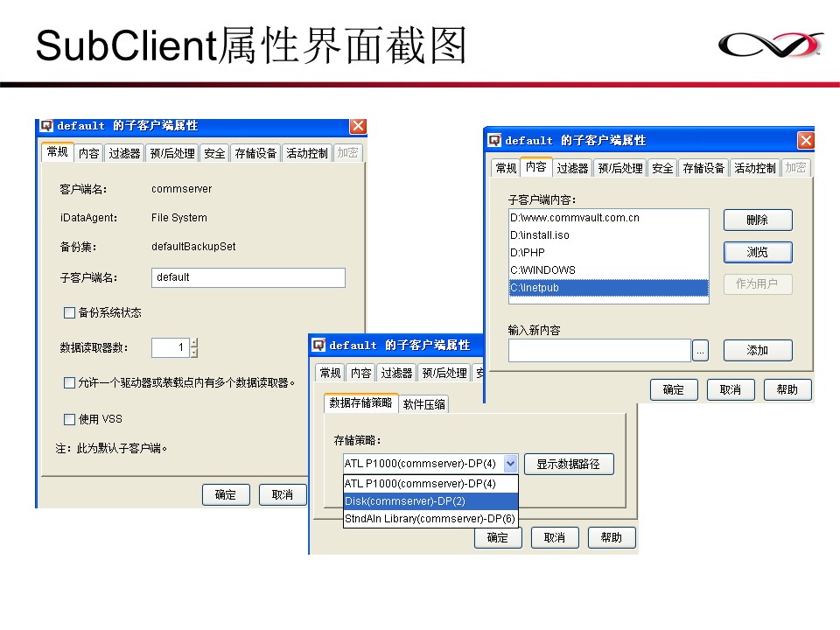Image resolution: width=840 pixels, height=630 pixels.
Task: Confirm with 确定 in left dialog
Action: point(226,495)
